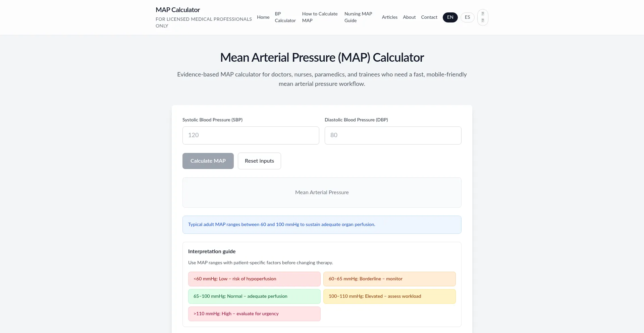The image size is (644, 333).
Task: Open the Nursing MAP Guide
Action: click(358, 17)
